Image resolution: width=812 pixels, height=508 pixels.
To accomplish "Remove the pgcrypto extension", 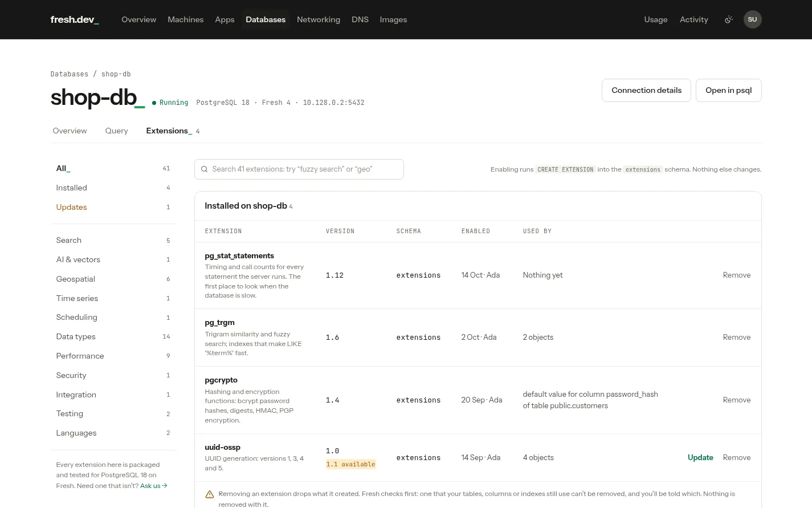I will [736, 400].
